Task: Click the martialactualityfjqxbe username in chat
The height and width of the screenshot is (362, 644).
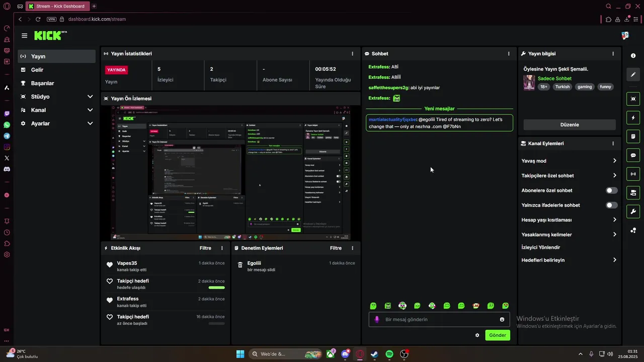Action: (x=392, y=120)
